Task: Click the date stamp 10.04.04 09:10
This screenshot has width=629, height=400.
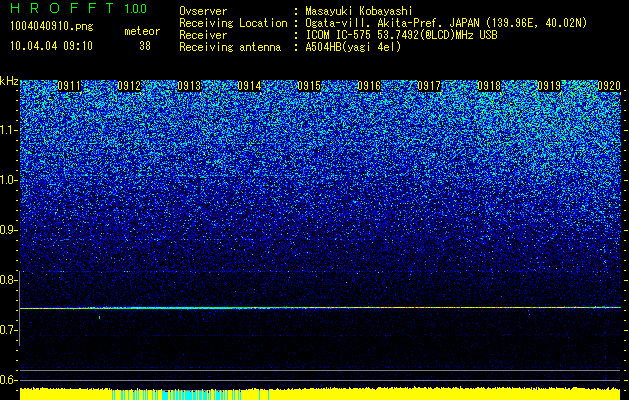Action: coord(52,46)
